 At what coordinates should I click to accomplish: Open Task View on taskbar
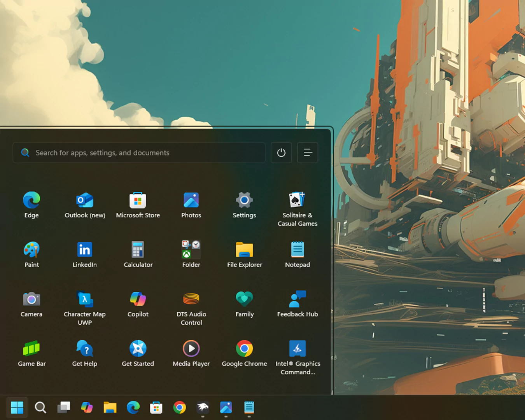(63, 408)
